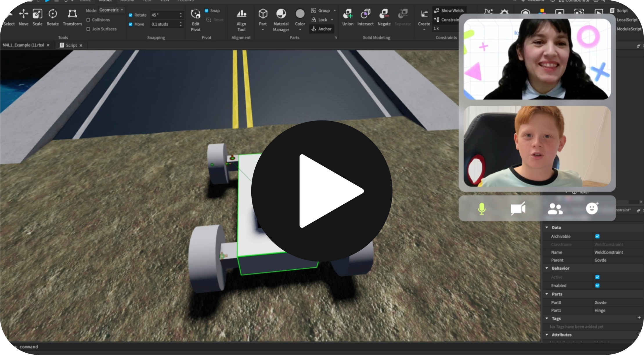Pick a color from the Color swatch
This screenshot has width=644, height=355.
coord(300,14)
